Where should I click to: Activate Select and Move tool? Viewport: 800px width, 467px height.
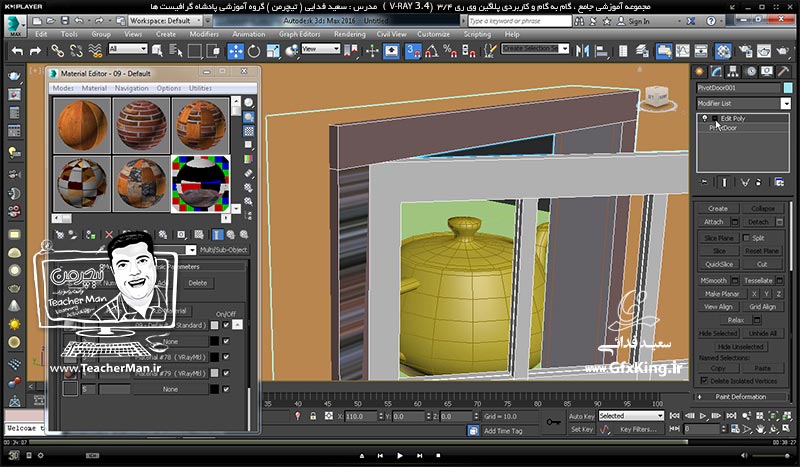pyautogui.click(x=235, y=51)
